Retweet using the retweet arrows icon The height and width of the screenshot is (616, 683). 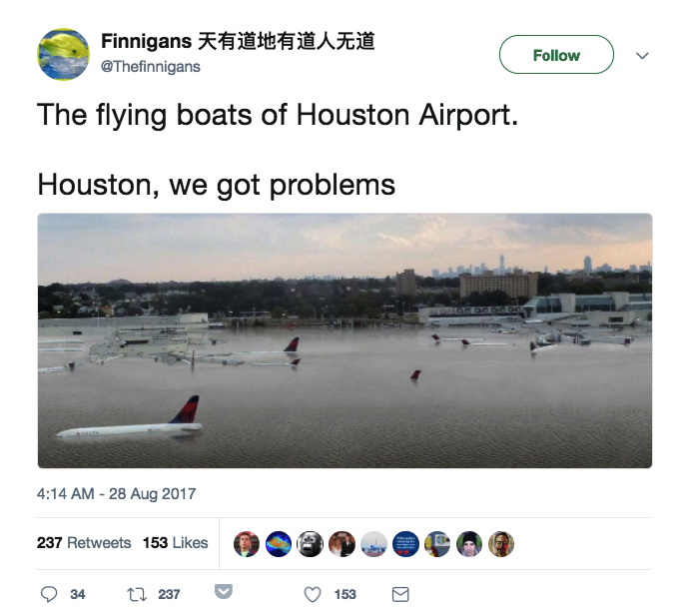point(137,595)
